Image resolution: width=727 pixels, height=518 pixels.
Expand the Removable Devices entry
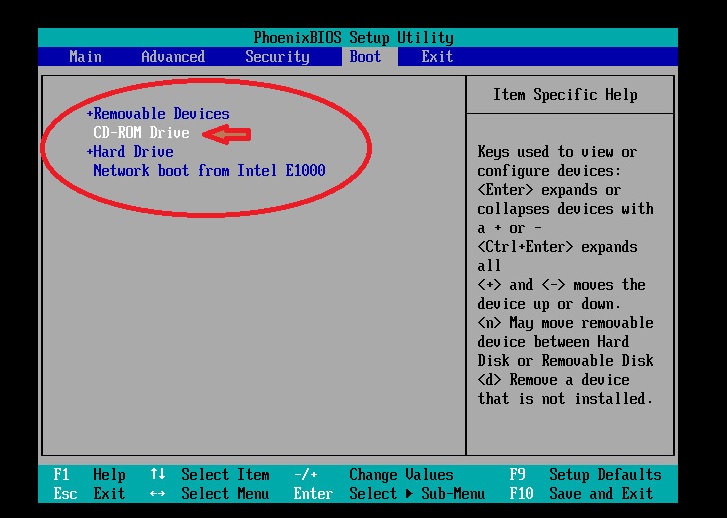click(x=158, y=114)
